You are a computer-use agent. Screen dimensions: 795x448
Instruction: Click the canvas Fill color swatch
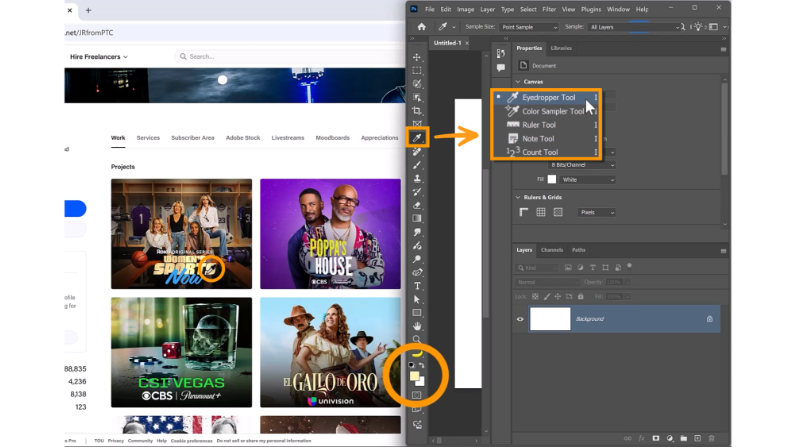coord(552,179)
